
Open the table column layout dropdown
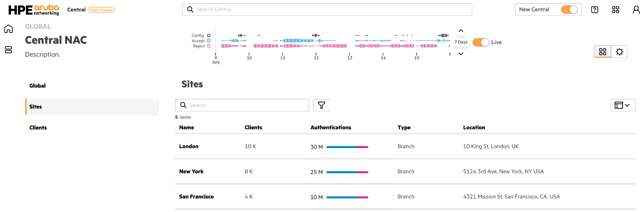tap(623, 105)
